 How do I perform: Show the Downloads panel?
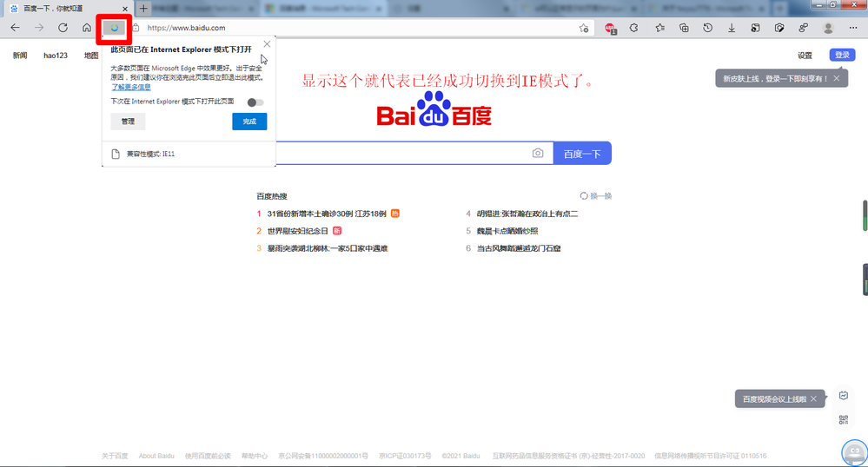click(732, 28)
